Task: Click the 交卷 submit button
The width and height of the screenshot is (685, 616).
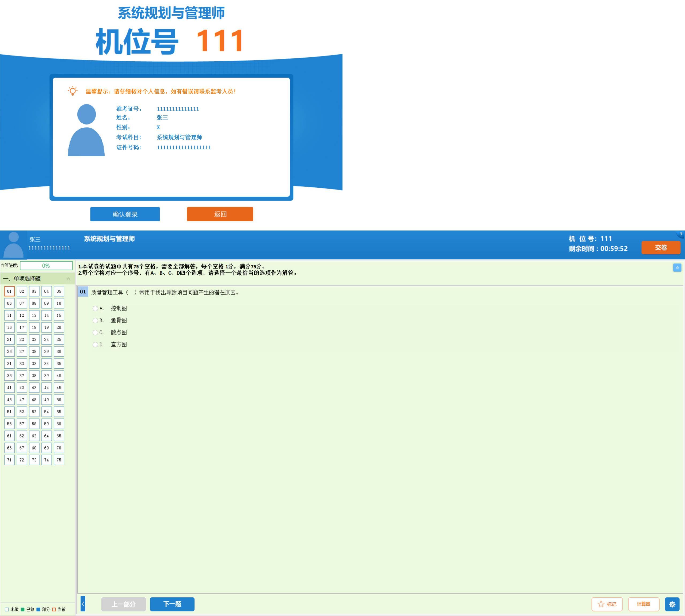Action: tap(661, 247)
